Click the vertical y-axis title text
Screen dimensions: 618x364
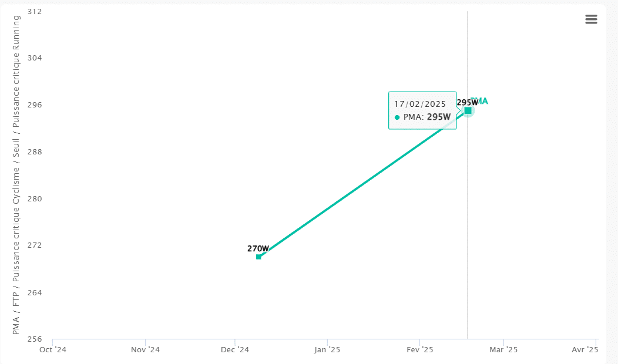point(16,175)
